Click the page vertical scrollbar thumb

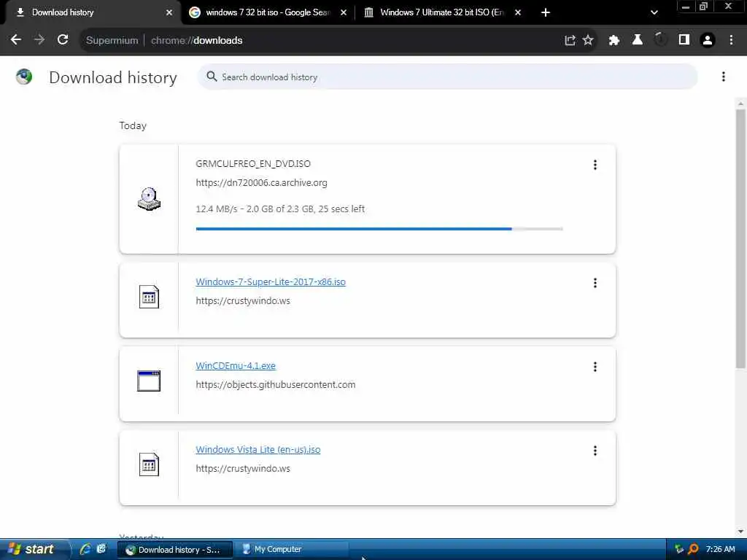point(740,238)
